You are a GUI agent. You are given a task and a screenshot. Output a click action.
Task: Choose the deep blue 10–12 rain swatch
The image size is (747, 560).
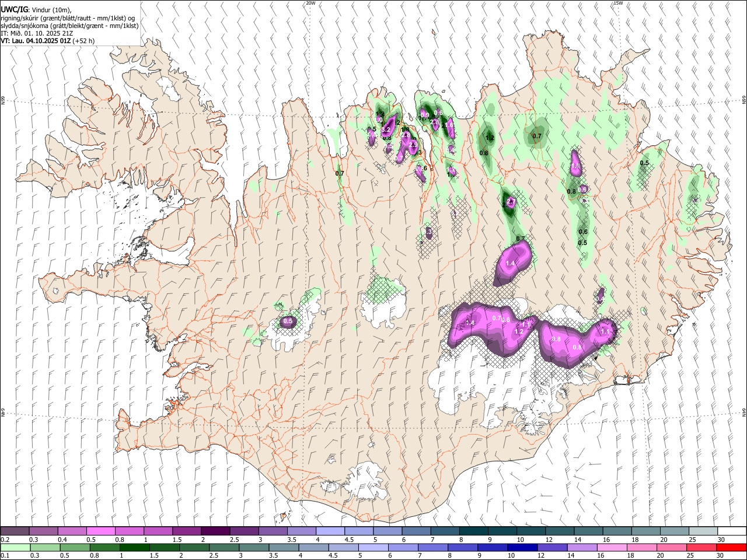[x=522, y=547]
